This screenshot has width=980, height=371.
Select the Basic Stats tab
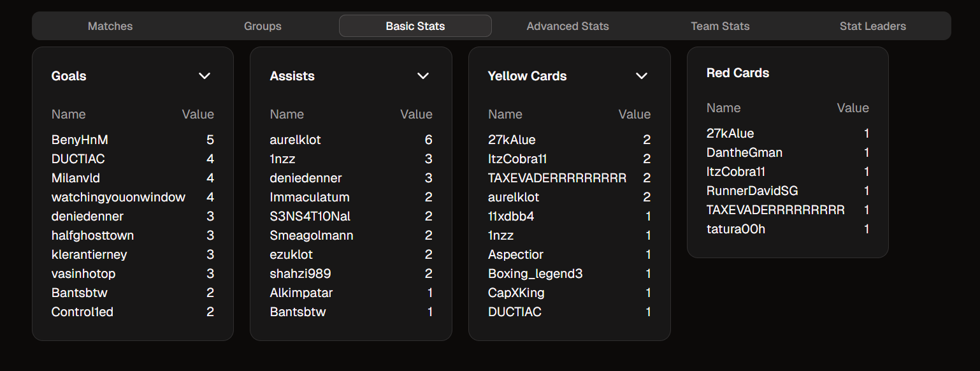tap(415, 26)
